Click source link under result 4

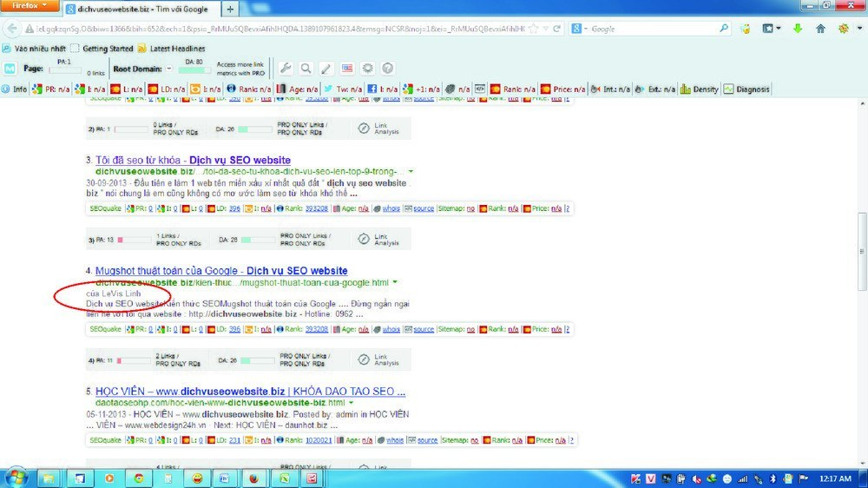pos(424,330)
